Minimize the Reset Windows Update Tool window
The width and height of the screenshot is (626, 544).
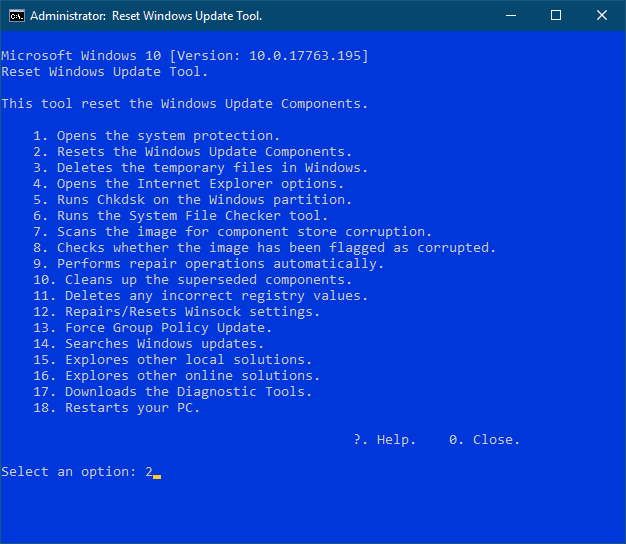click(511, 16)
